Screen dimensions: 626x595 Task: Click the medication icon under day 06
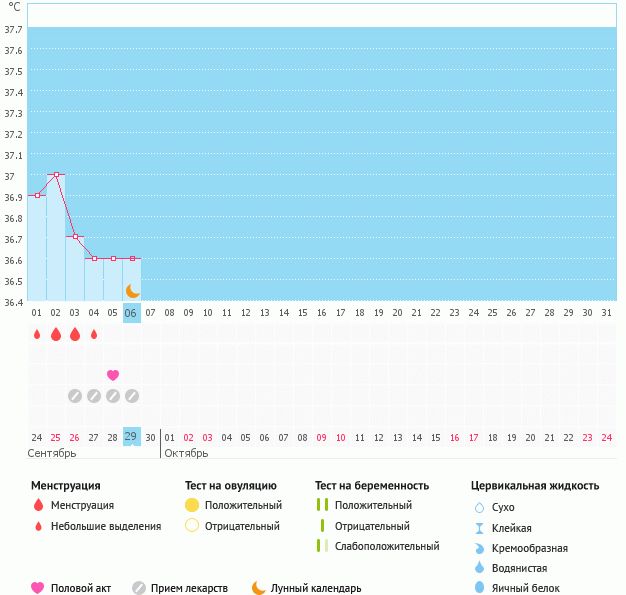pos(132,396)
